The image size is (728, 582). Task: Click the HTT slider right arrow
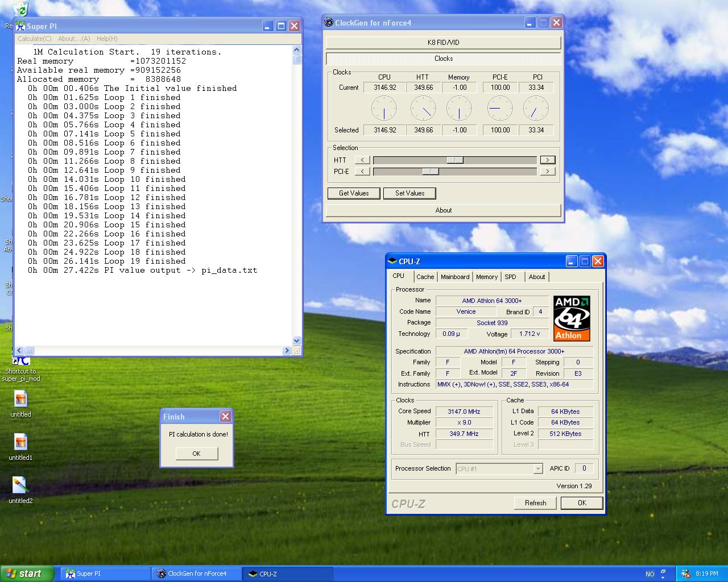[548, 160]
